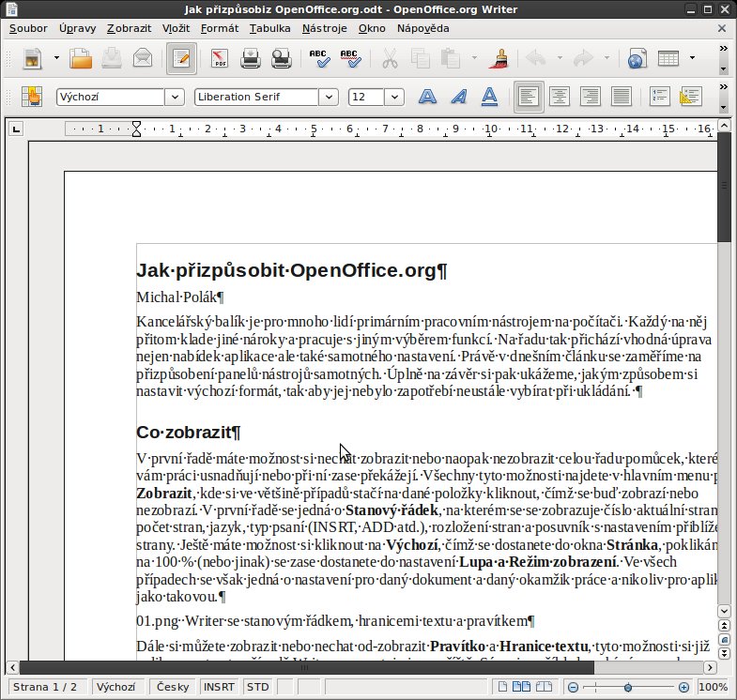Toggle STD selection mode in status bar

tap(257, 687)
